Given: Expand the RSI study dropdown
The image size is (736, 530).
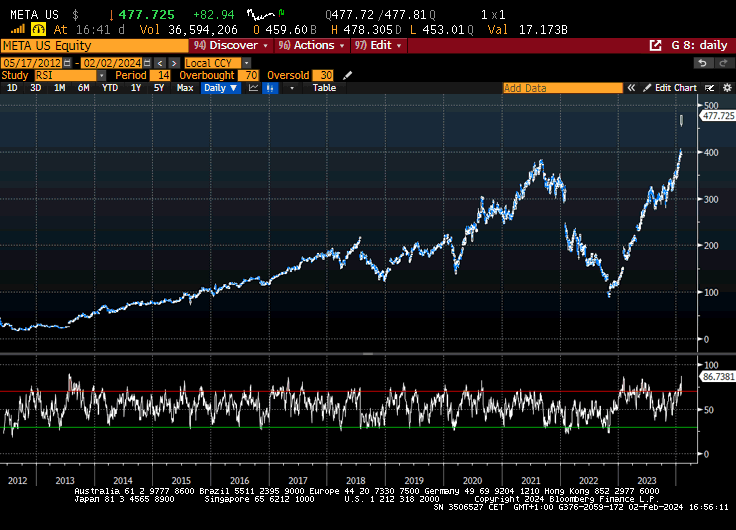Looking at the screenshot, I should pos(101,76).
